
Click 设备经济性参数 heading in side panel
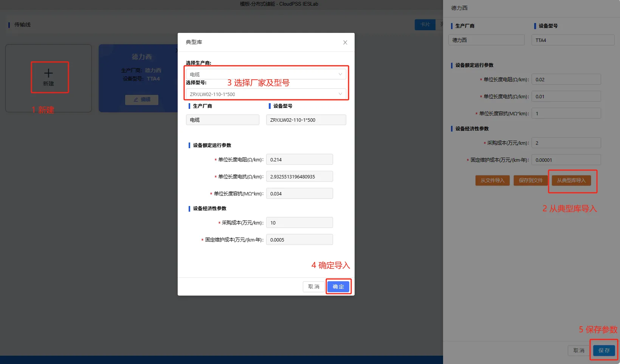[x=472, y=129]
